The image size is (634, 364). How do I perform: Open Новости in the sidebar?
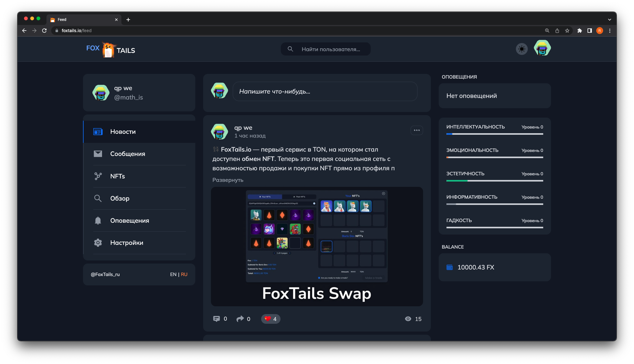coord(123,132)
